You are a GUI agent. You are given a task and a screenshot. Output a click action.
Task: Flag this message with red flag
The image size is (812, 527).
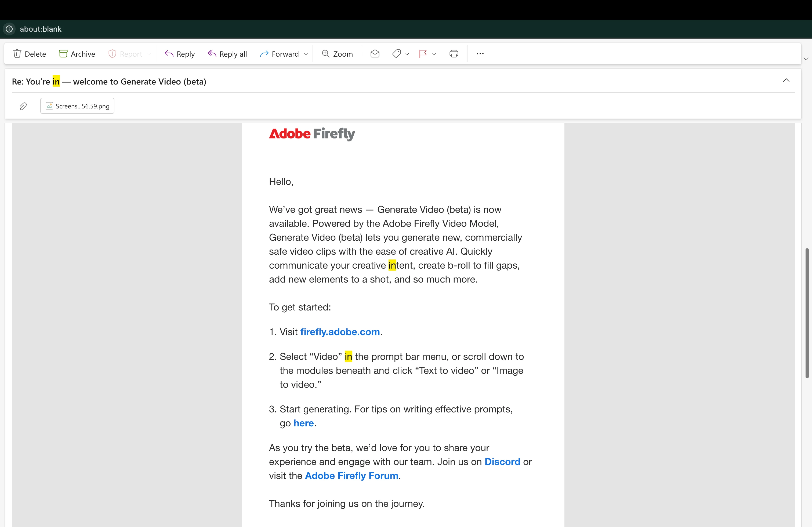tap(423, 54)
